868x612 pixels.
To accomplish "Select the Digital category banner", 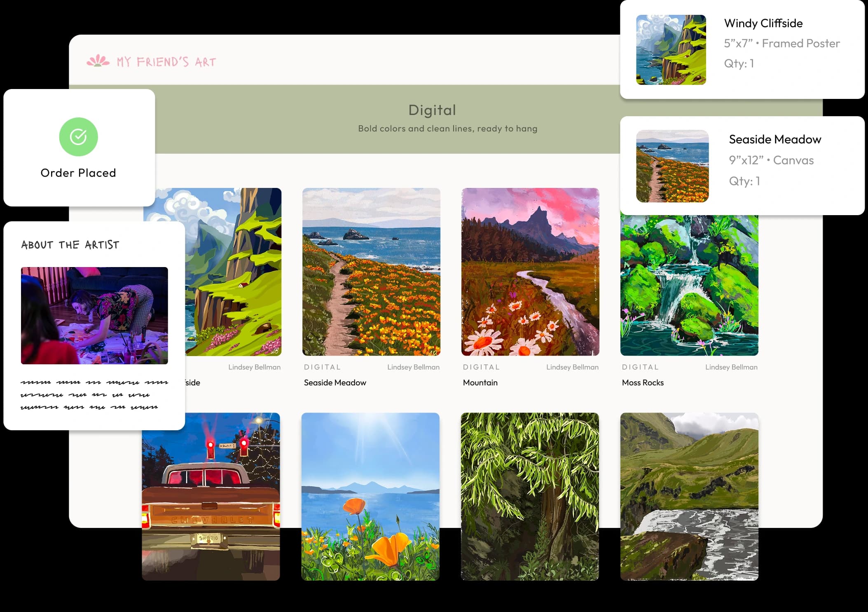I will point(432,110).
